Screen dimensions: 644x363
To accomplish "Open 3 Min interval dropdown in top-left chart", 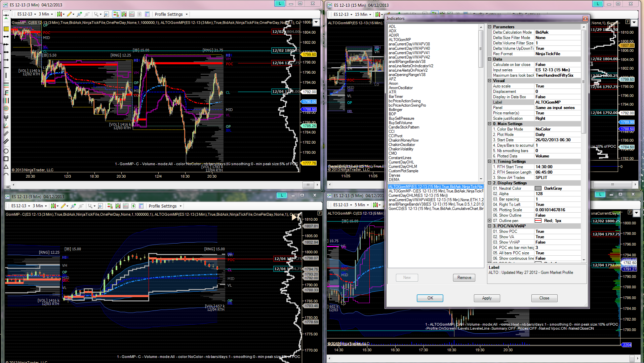I will (x=46, y=14).
